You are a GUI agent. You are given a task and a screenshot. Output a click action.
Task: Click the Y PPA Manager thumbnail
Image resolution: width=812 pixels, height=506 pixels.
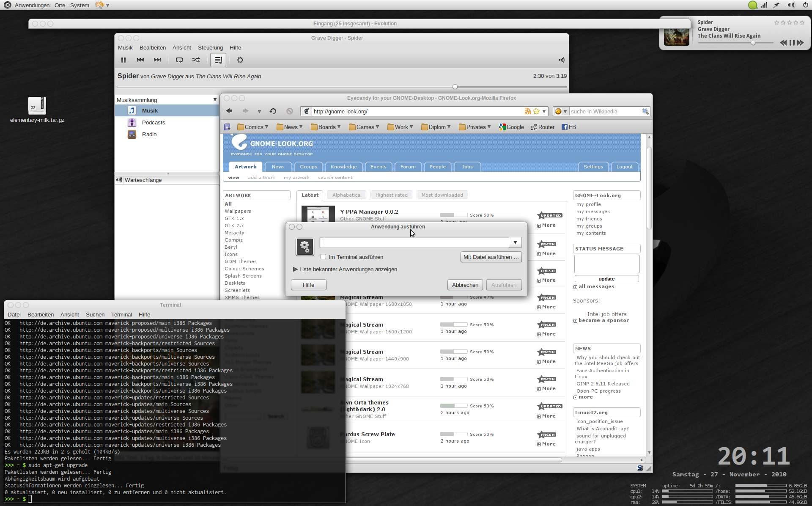coord(318,214)
